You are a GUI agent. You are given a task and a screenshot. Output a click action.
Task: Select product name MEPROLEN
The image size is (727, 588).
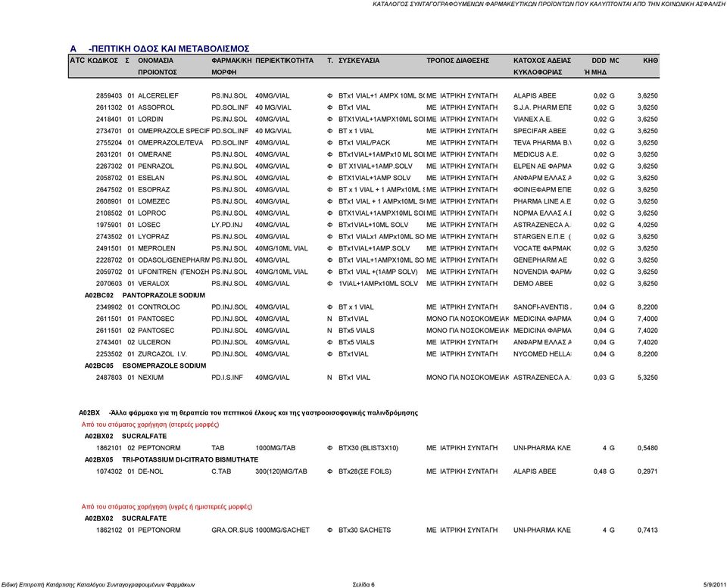tap(157, 248)
